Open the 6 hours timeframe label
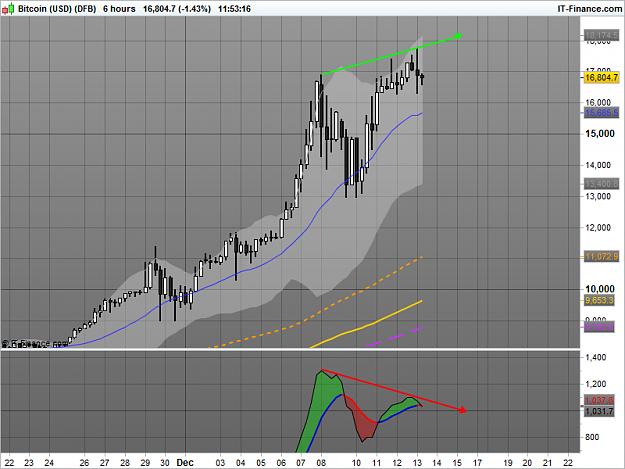Image resolution: width=625 pixels, height=469 pixels. tap(119, 9)
